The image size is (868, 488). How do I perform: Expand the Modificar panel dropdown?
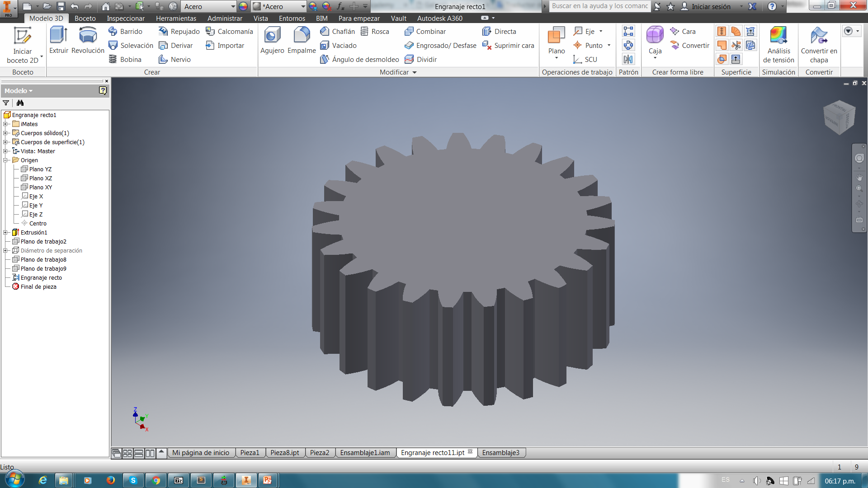[415, 72]
